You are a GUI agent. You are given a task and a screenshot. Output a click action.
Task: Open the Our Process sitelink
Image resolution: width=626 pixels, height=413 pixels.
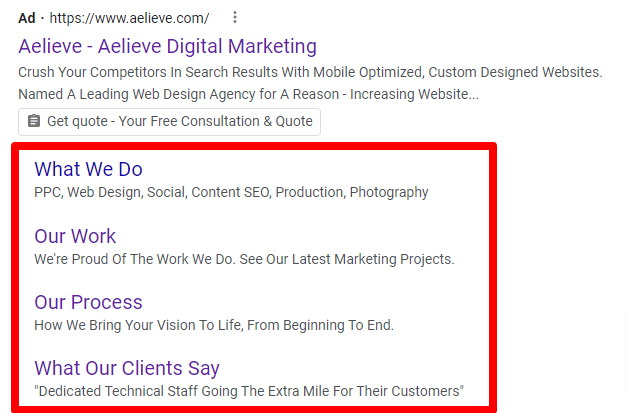(x=88, y=302)
